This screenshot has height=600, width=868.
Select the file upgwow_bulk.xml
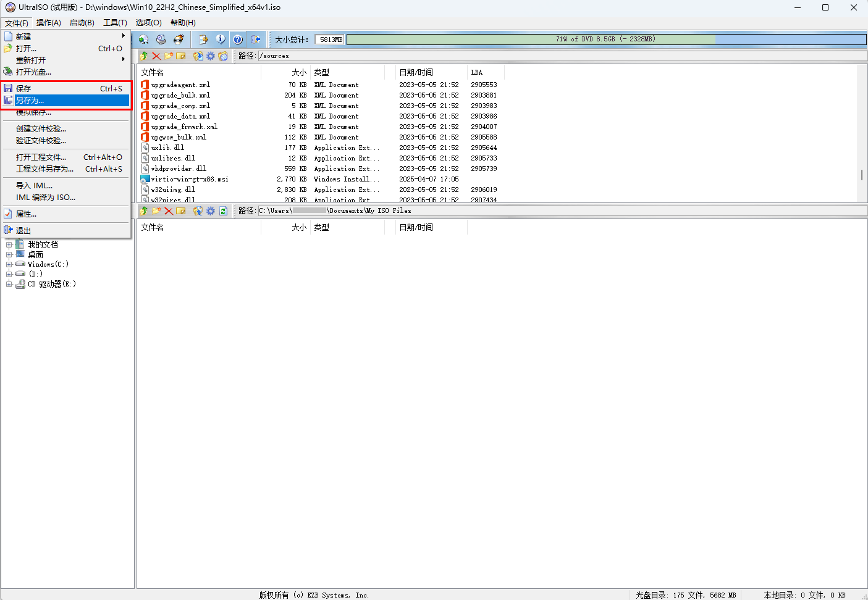click(x=179, y=137)
